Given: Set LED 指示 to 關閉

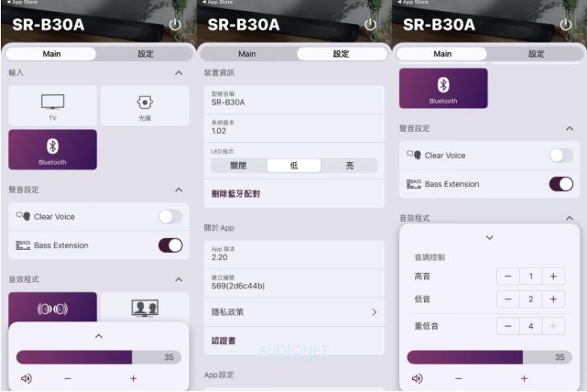Looking at the screenshot, I should coord(238,165).
